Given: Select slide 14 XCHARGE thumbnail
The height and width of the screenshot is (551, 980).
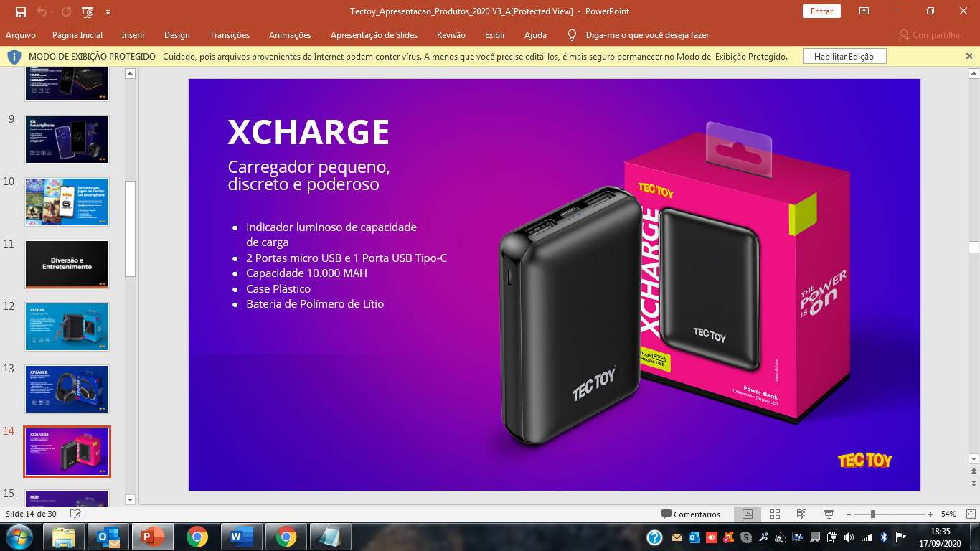Looking at the screenshot, I should pos(67,451).
